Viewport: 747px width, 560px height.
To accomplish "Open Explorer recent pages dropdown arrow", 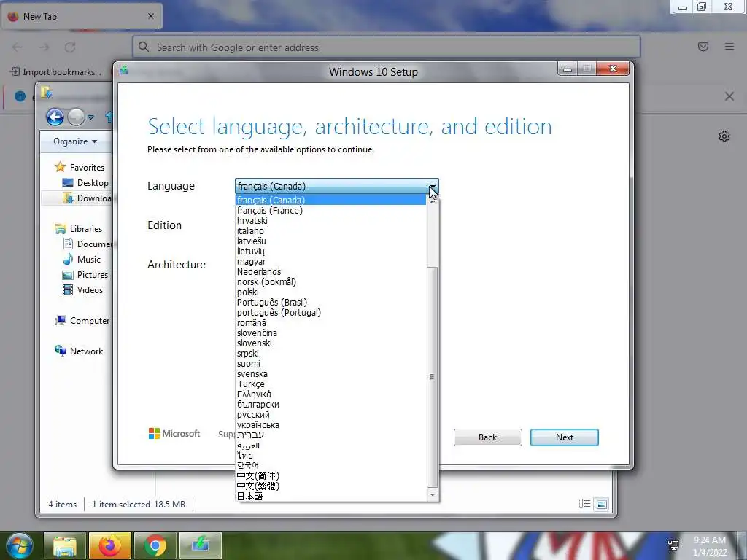I will coord(90,117).
